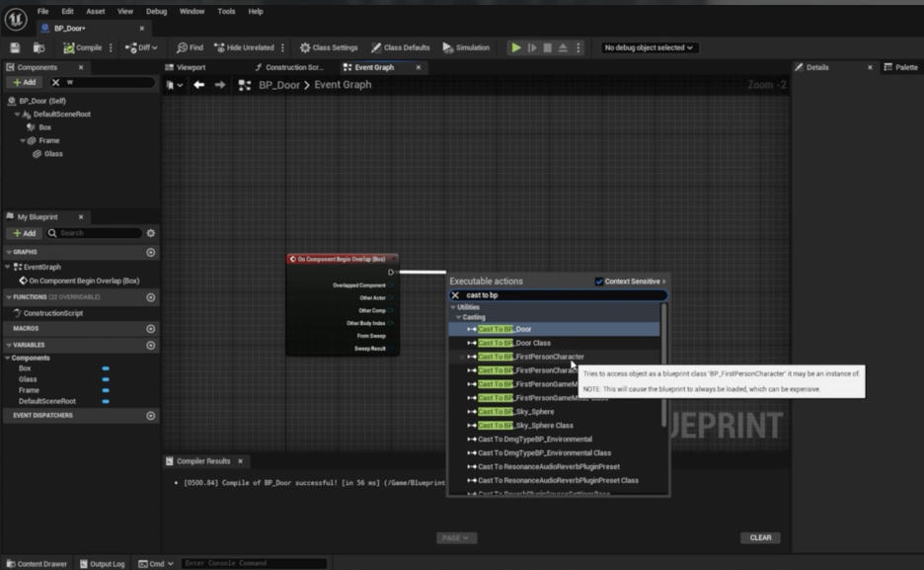
Task: Collapse the Graphs section
Action: click(9, 252)
